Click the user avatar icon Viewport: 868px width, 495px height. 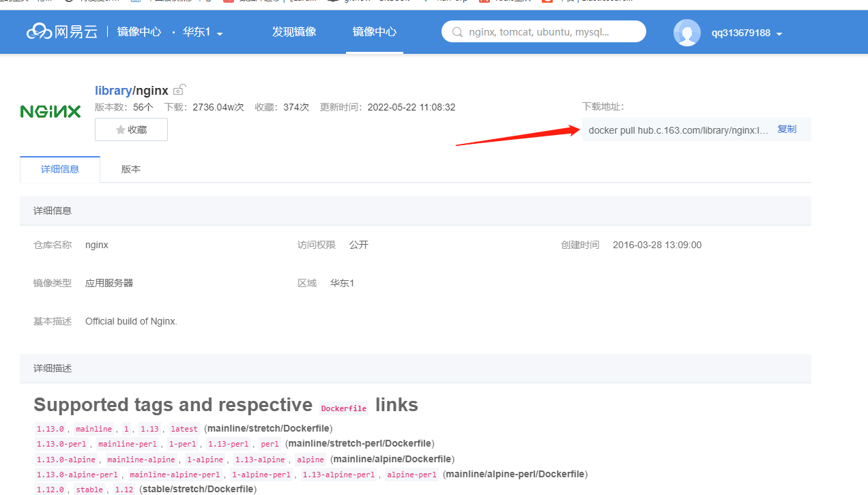(687, 33)
